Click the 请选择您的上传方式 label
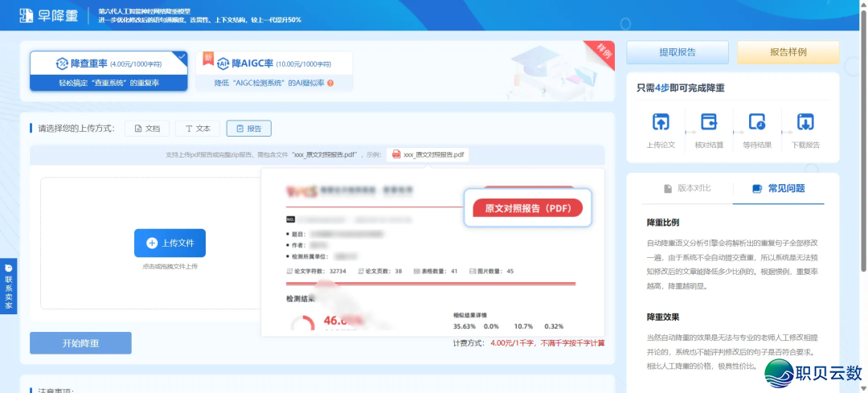Viewport: 868px width, 393px height. [x=76, y=129]
